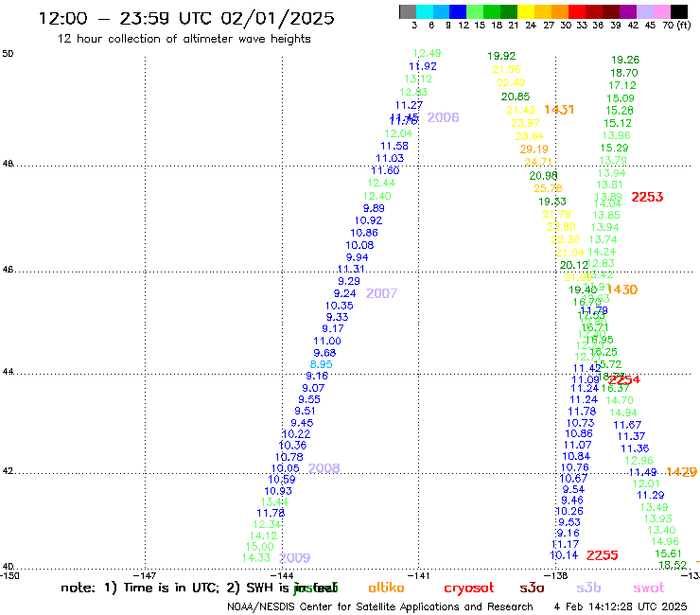Screen dimensions: 700x615
Task: Click the wave height value '12.49'
Action: (x=427, y=53)
